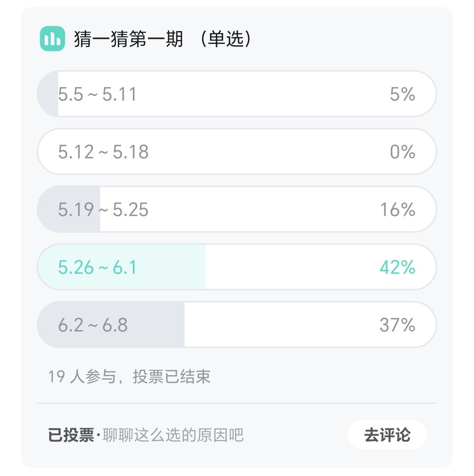The image size is (474, 476).
Task: Click the bold 已投票 label
Action: tap(71, 435)
